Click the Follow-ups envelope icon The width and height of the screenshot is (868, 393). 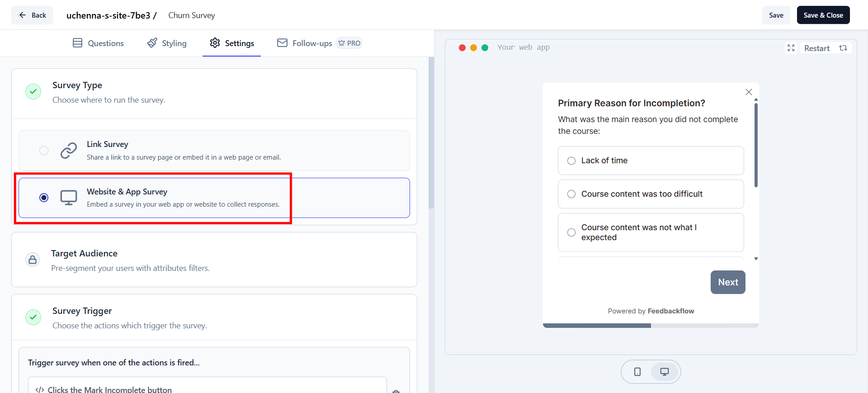tap(283, 43)
